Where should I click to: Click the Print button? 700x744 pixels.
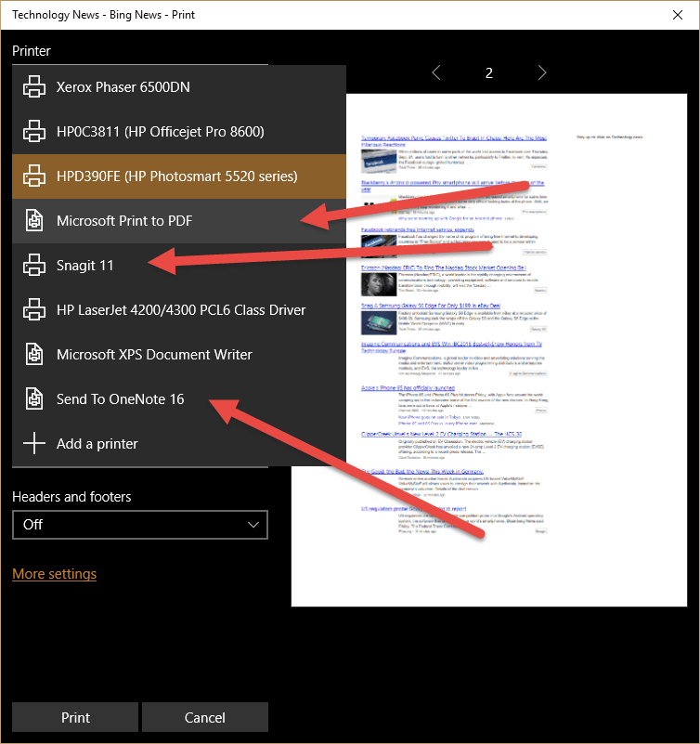pyautogui.click(x=75, y=717)
